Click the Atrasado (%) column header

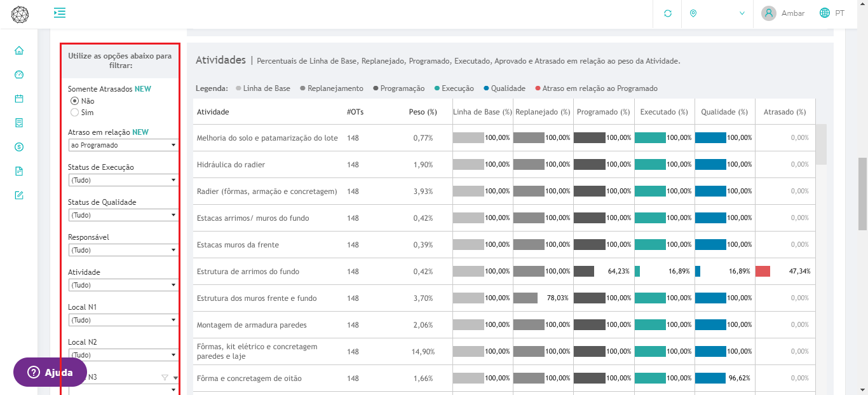[x=785, y=112]
